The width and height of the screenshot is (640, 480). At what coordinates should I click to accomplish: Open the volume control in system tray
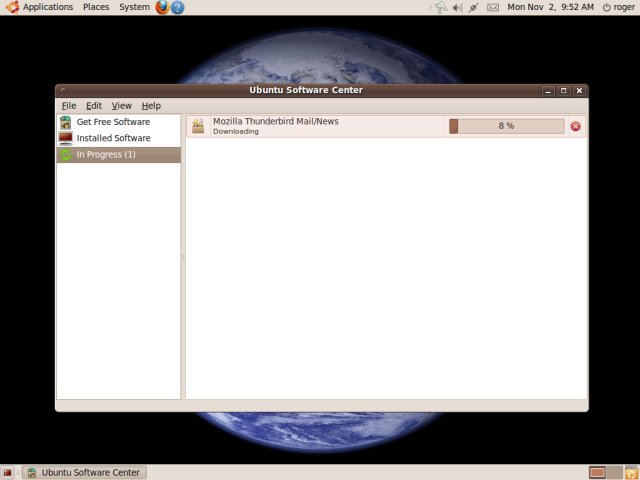click(x=458, y=7)
